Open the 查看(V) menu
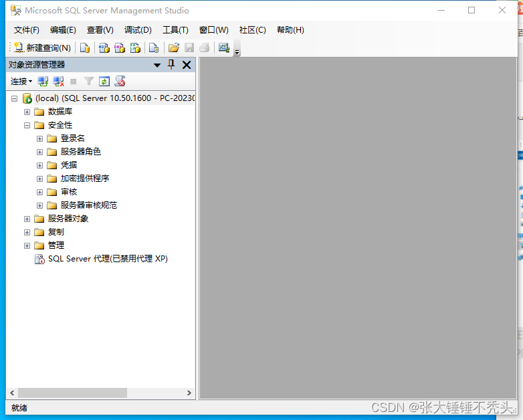The width and height of the screenshot is (523, 420). click(100, 30)
